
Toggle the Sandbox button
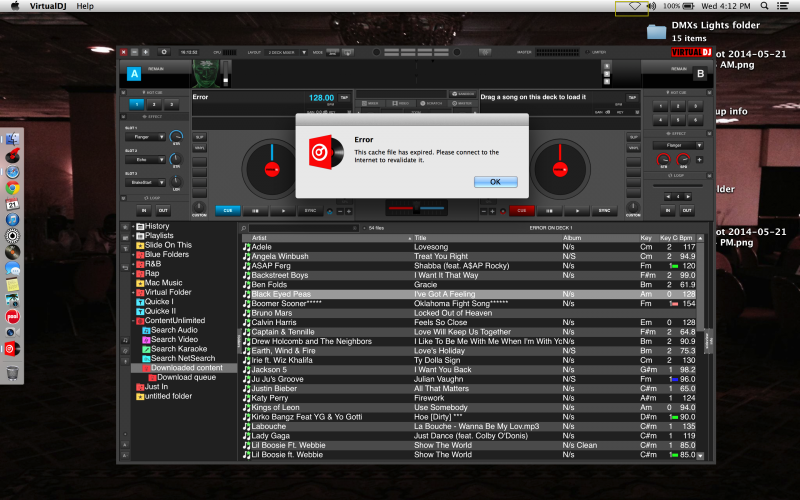463,94
